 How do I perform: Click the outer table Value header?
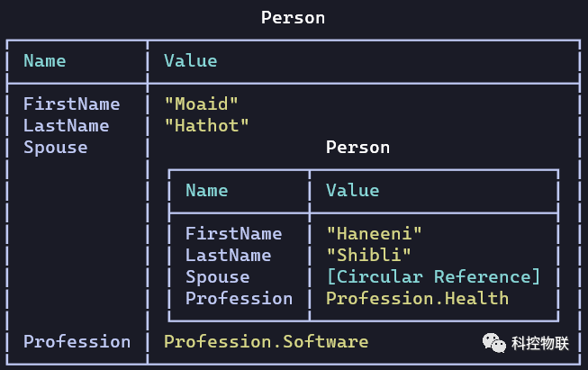click(190, 60)
